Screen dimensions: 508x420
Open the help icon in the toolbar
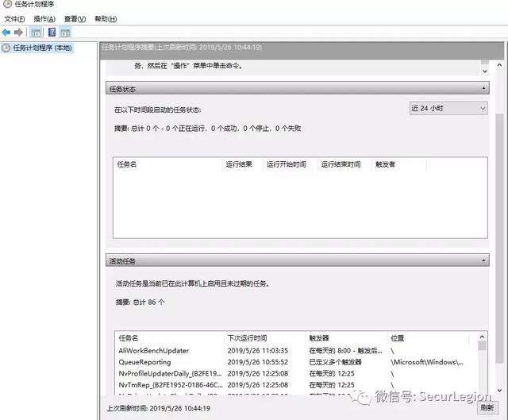click(x=52, y=32)
